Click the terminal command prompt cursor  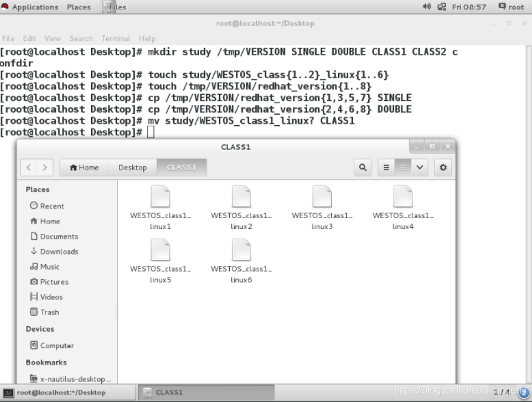pyautogui.click(x=150, y=132)
